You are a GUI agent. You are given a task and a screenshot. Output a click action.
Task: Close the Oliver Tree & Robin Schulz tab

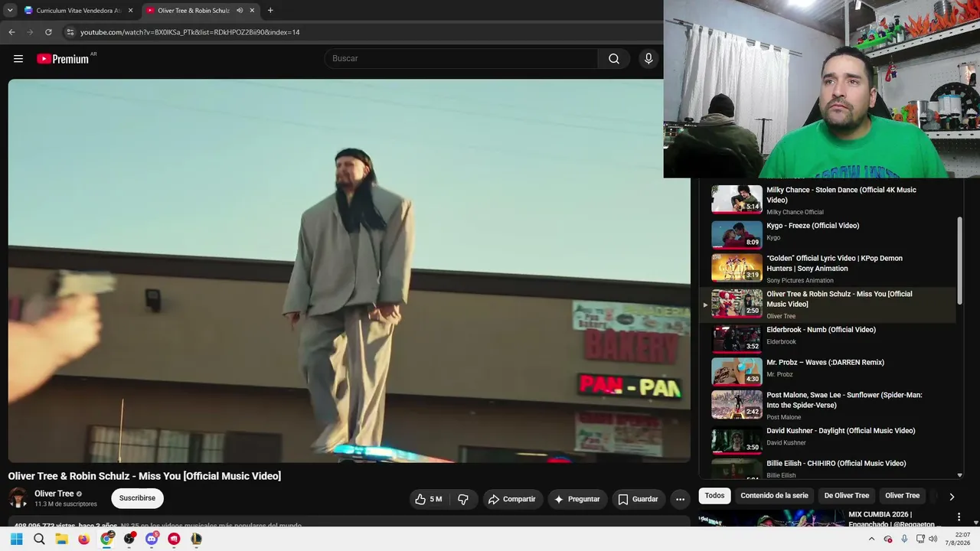pyautogui.click(x=252, y=11)
